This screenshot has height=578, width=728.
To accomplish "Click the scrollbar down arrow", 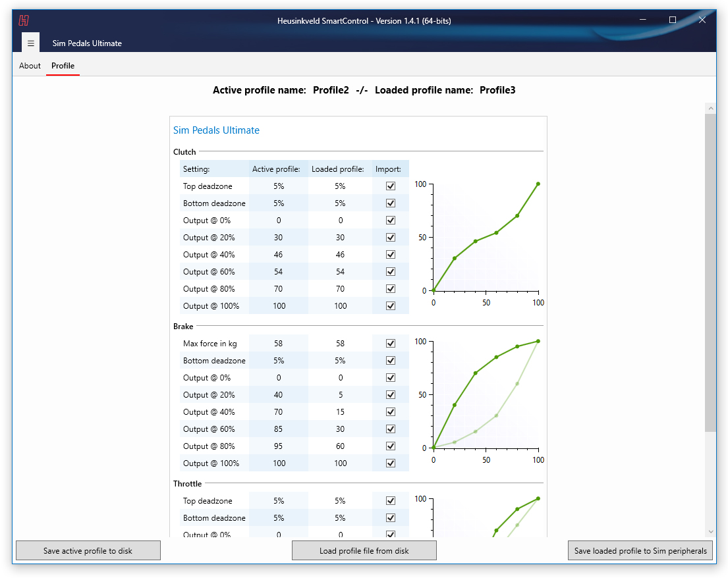I will tap(710, 532).
